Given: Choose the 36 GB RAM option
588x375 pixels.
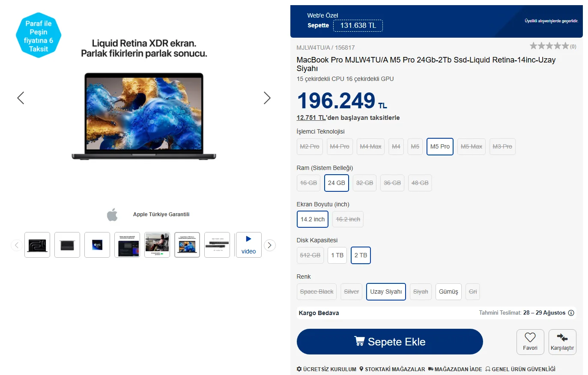Looking at the screenshot, I should (392, 183).
